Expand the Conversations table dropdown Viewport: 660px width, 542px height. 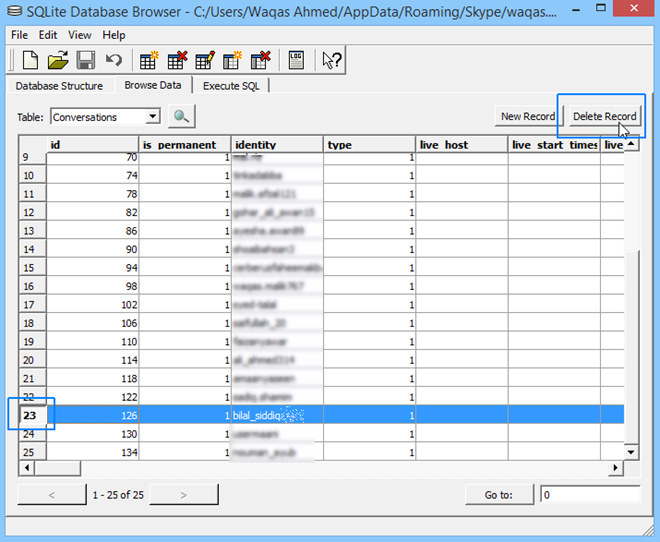point(153,116)
